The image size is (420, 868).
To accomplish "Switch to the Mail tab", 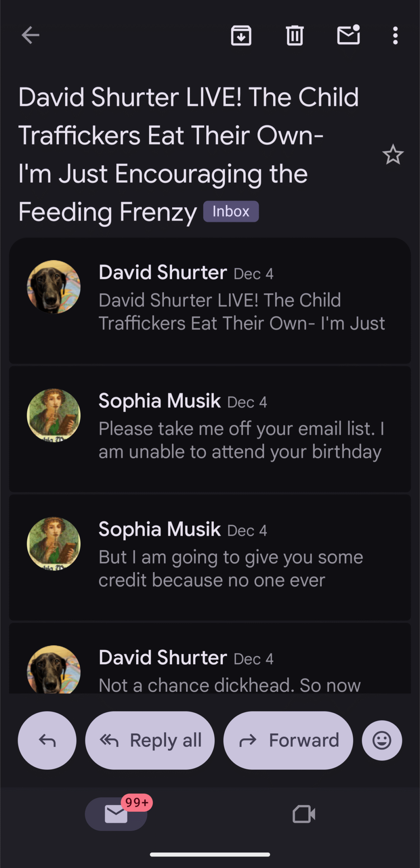I will click(116, 814).
